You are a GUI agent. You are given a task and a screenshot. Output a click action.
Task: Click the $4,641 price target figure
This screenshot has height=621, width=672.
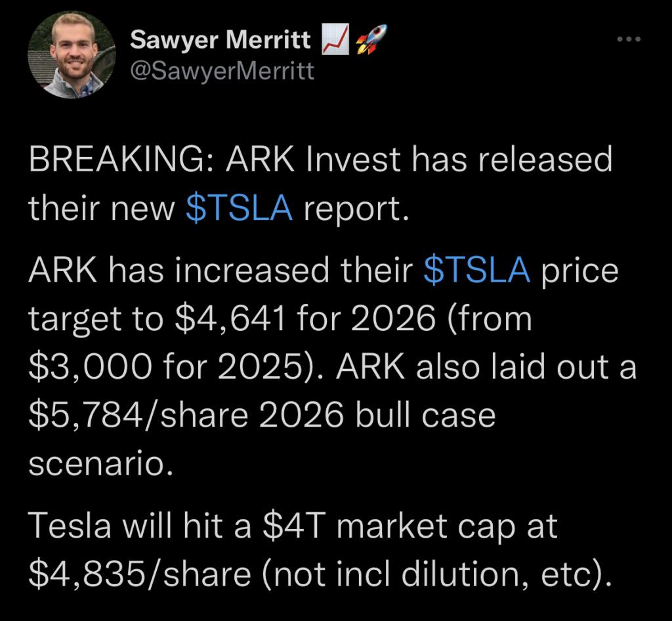coord(230,319)
